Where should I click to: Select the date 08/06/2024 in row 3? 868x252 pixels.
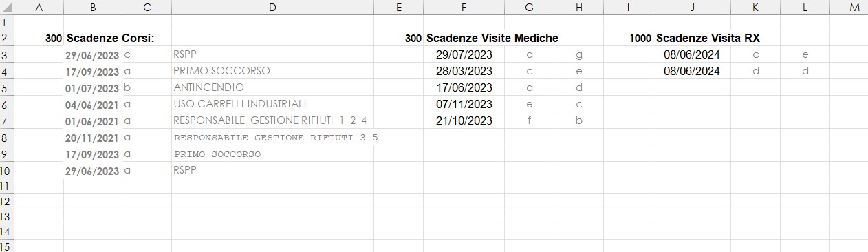point(692,54)
